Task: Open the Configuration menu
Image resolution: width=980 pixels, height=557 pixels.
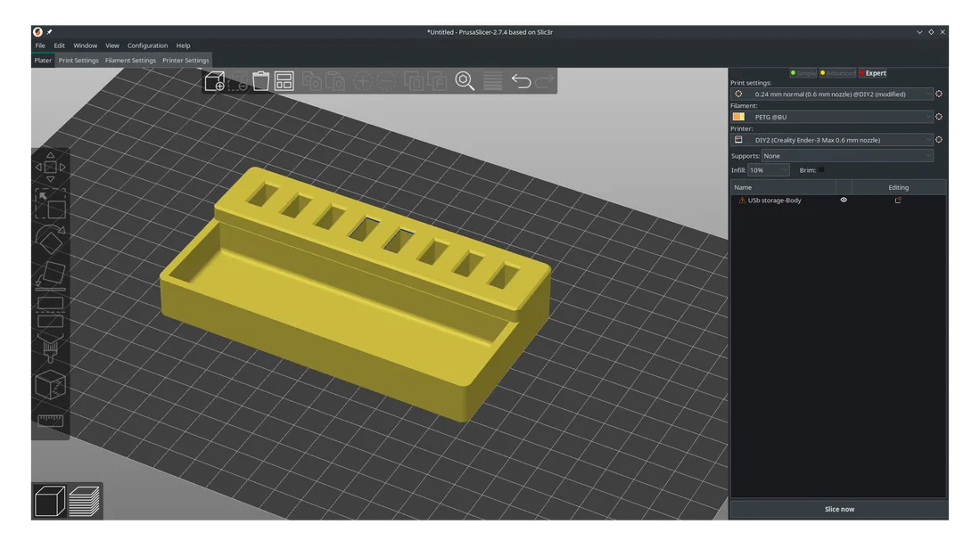Action: click(x=147, y=45)
